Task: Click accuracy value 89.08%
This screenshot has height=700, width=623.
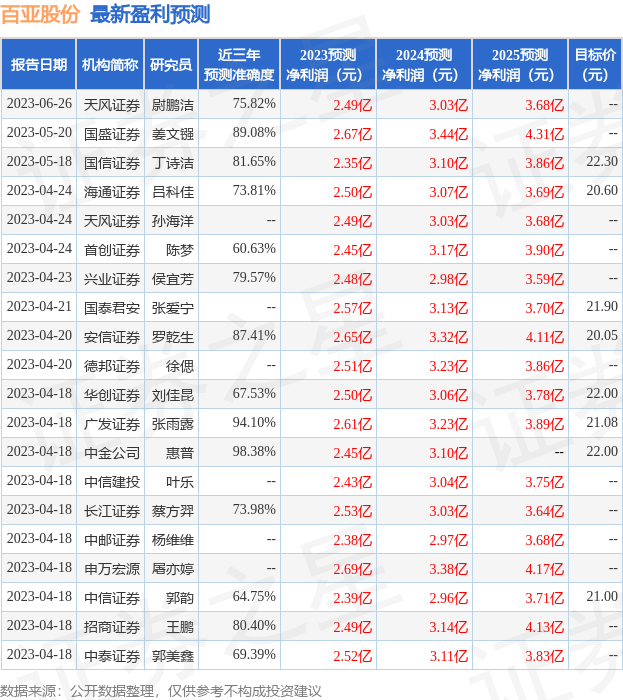Action: click(x=254, y=133)
